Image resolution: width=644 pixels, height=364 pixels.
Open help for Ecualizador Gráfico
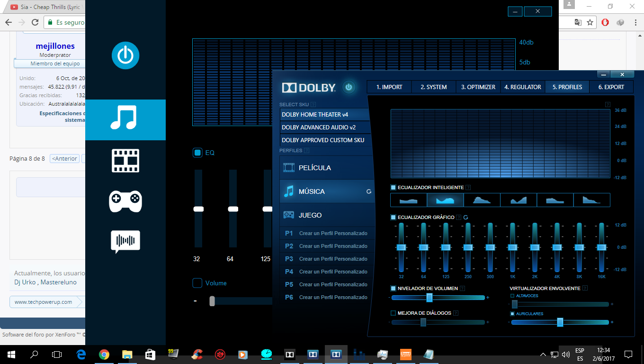(x=458, y=218)
